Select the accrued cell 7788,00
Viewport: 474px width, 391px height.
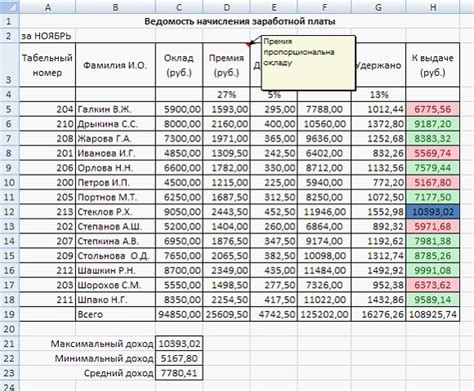324,109
